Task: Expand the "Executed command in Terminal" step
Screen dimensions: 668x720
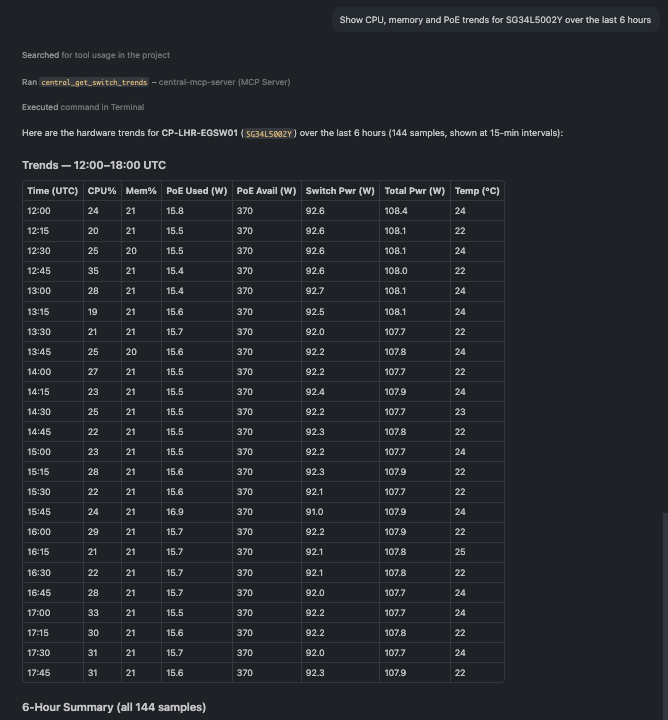Action: (83, 107)
